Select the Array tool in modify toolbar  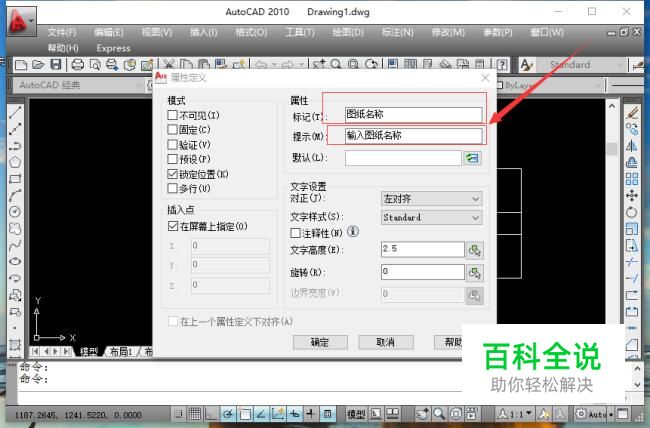tap(631, 179)
